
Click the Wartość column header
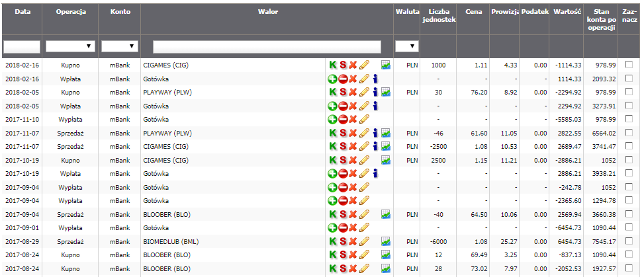pyautogui.click(x=567, y=12)
